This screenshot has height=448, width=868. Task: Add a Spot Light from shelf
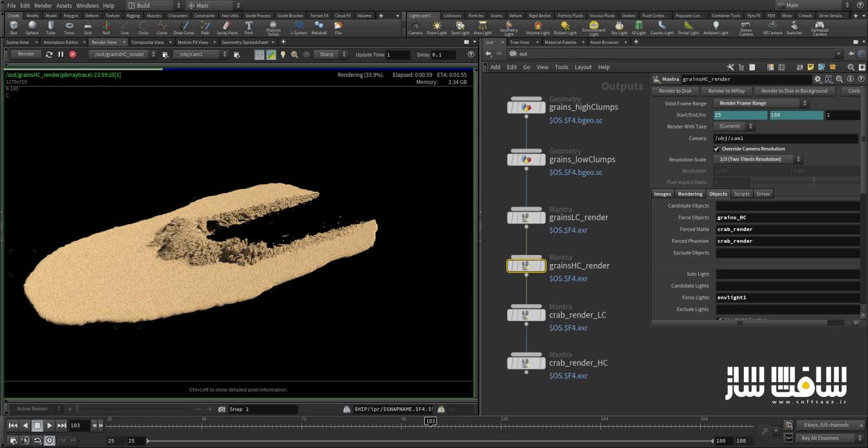[x=460, y=28]
